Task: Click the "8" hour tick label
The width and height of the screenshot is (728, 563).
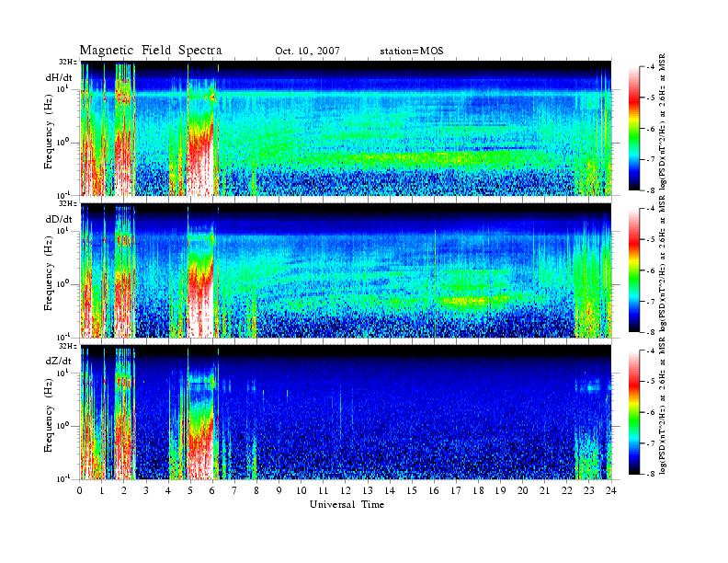Action: point(256,490)
